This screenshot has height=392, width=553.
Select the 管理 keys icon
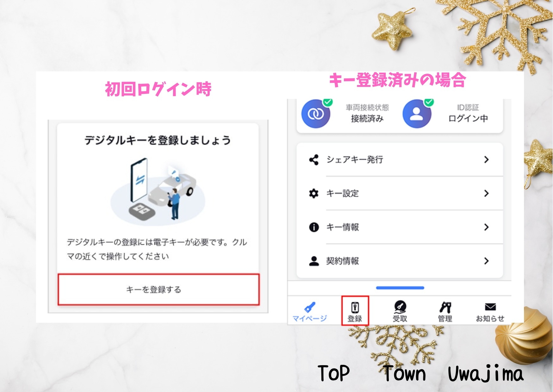click(x=445, y=307)
